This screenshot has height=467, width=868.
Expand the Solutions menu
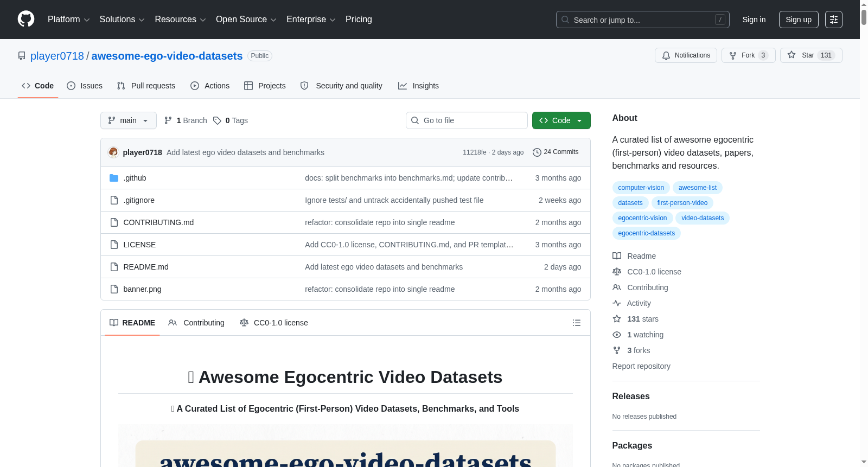(122, 20)
